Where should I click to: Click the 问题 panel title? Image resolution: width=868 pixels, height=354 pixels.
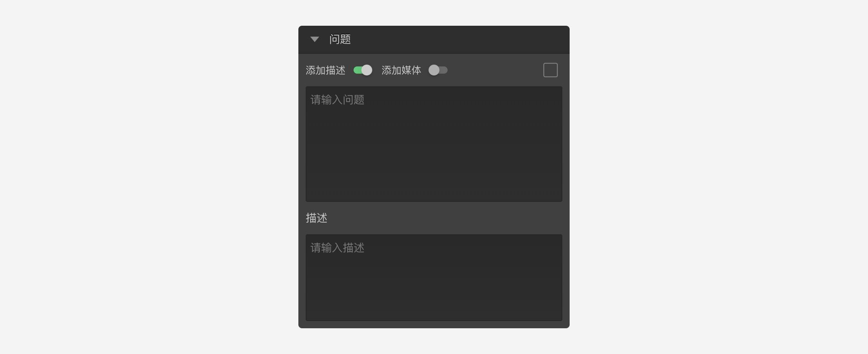click(340, 39)
